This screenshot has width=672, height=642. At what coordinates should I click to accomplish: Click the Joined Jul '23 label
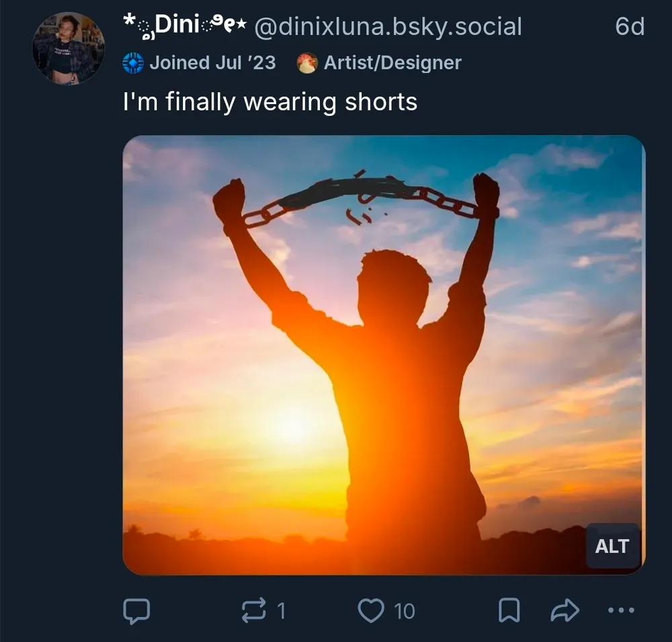pos(212,63)
